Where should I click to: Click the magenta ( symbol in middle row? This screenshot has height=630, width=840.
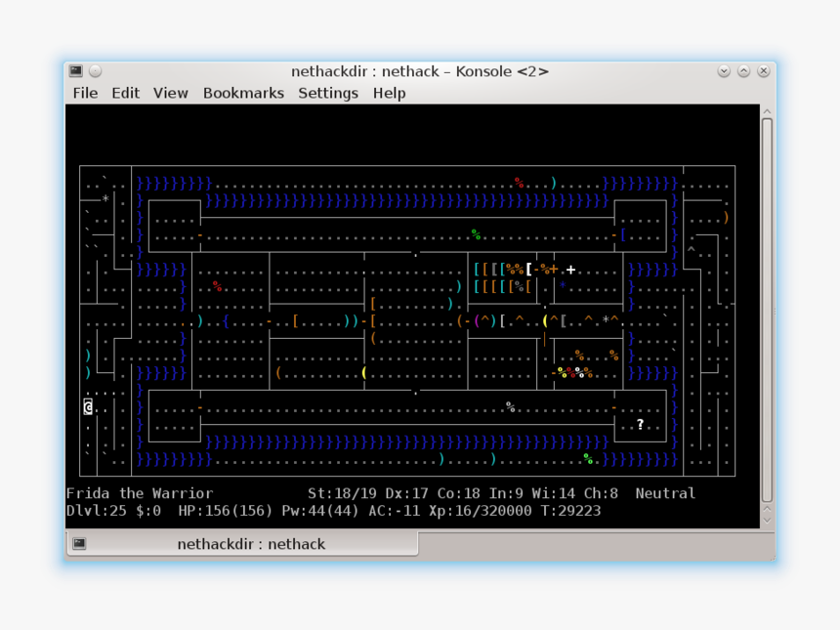[x=477, y=321]
